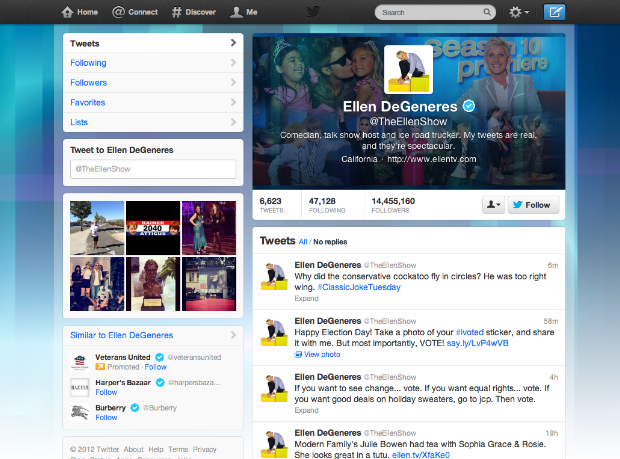Open the 47,128 Following count
Viewport: 620px width, 459px height.
pos(327,205)
